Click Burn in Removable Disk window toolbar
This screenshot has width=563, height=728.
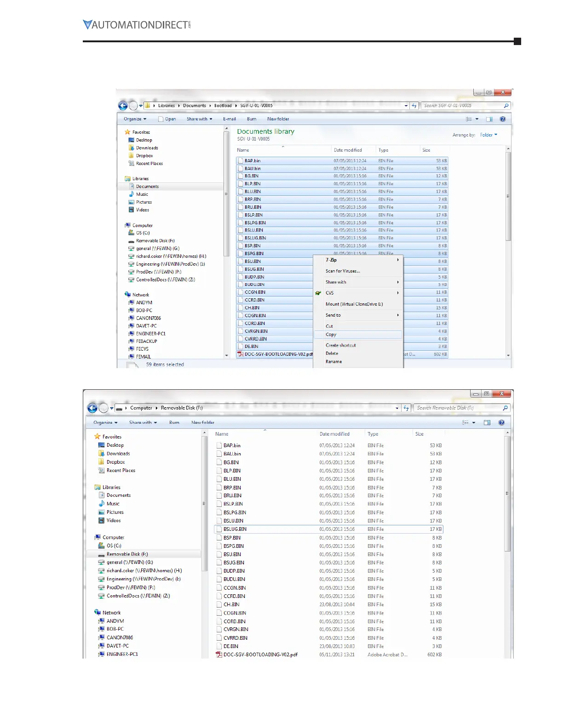(174, 422)
